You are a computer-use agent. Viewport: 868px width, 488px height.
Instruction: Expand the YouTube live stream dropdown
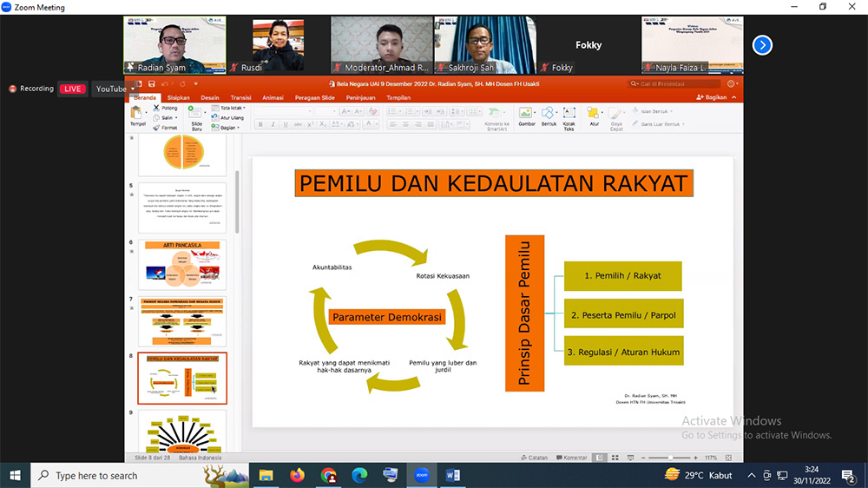tap(115, 89)
